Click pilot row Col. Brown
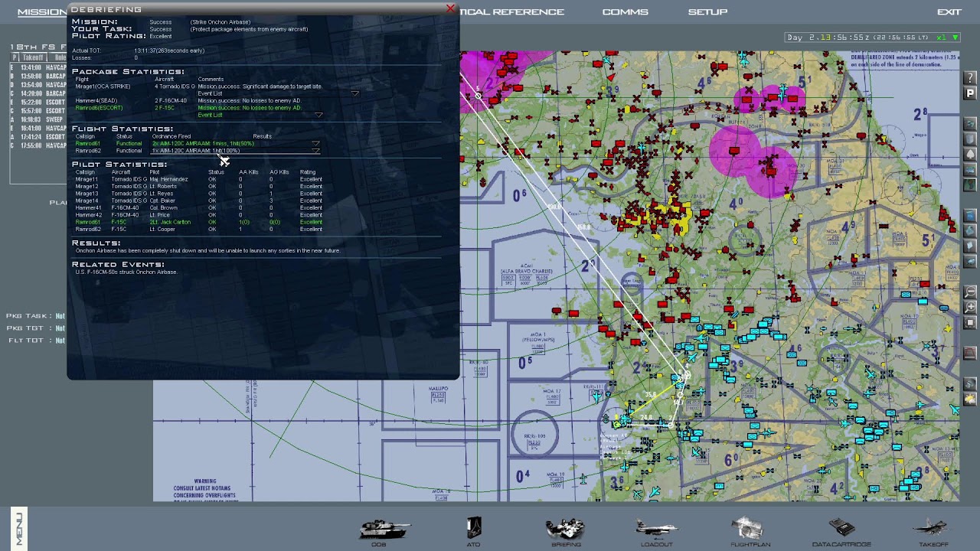The image size is (980, 551). tap(198, 207)
